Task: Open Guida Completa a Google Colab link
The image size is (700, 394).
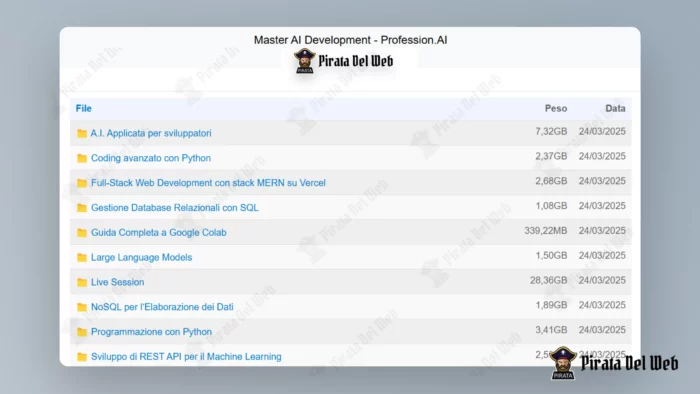Action: (158, 232)
